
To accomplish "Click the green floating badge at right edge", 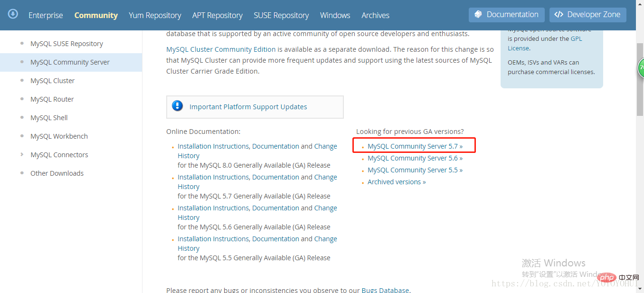I will tap(641, 69).
